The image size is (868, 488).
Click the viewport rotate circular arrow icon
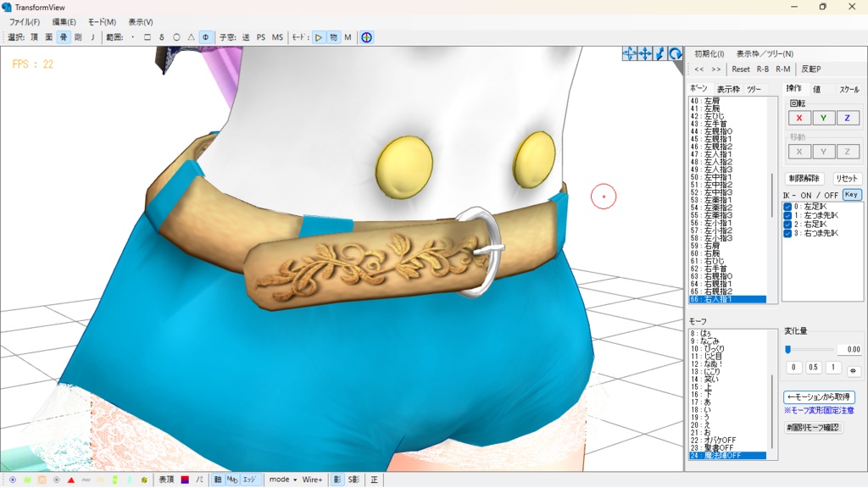(675, 53)
